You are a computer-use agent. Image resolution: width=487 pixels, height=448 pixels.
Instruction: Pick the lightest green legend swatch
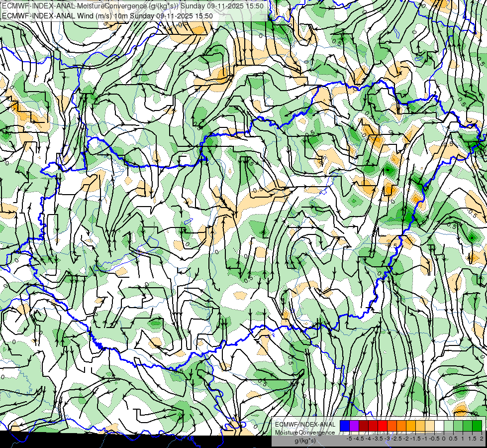(449, 426)
